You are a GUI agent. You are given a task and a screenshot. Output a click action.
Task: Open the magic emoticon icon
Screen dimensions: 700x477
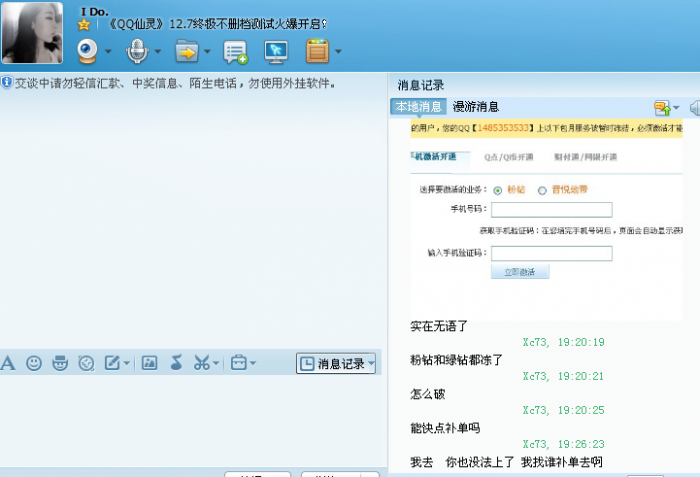click(60, 363)
